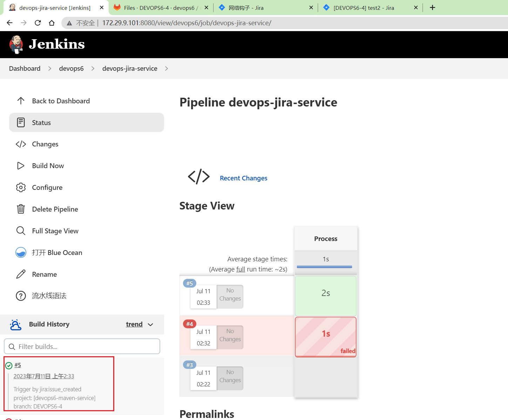
Task: Click the browser home icon
Action: [x=52, y=23]
